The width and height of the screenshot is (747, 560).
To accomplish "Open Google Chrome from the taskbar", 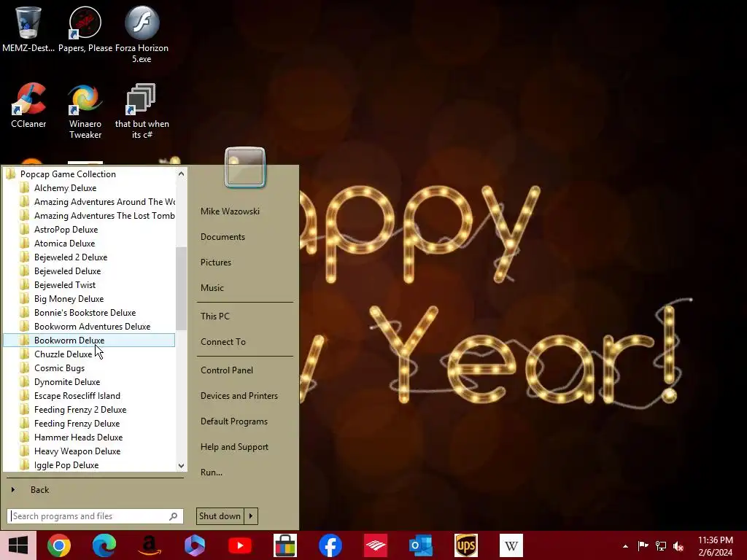I will coord(59,545).
